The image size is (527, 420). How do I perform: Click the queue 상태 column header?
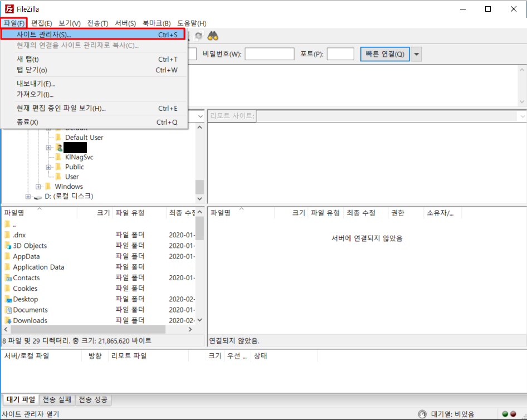pyautogui.click(x=284, y=356)
